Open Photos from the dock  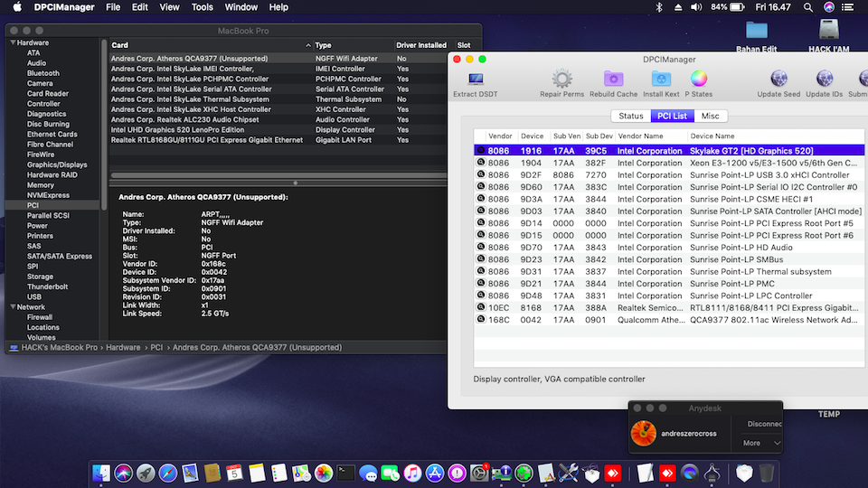(x=324, y=473)
